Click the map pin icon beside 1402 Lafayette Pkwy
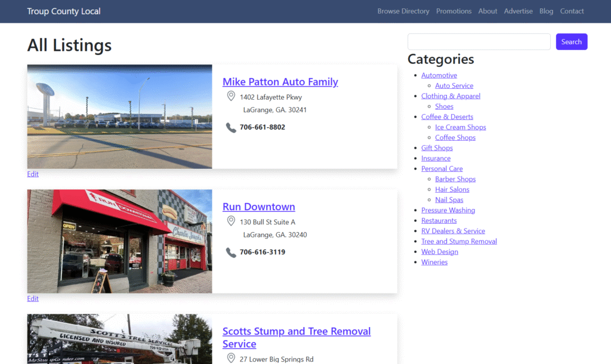The width and height of the screenshot is (611, 364). (231, 97)
